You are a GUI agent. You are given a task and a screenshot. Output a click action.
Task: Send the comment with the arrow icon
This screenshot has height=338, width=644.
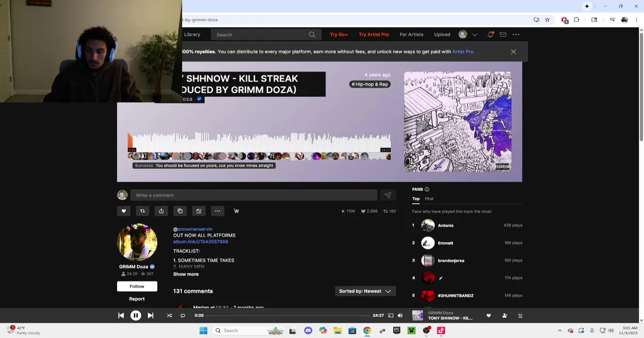pyautogui.click(x=388, y=195)
